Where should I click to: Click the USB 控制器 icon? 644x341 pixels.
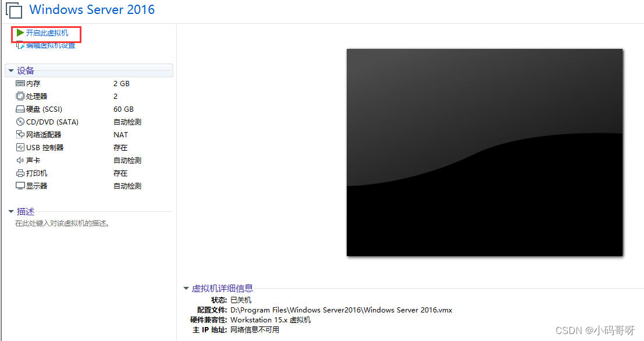(x=20, y=147)
